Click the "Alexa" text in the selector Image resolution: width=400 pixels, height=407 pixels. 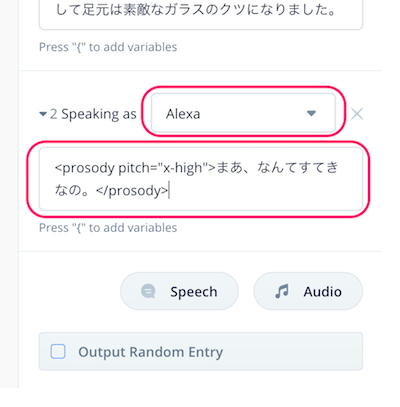click(183, 114)
